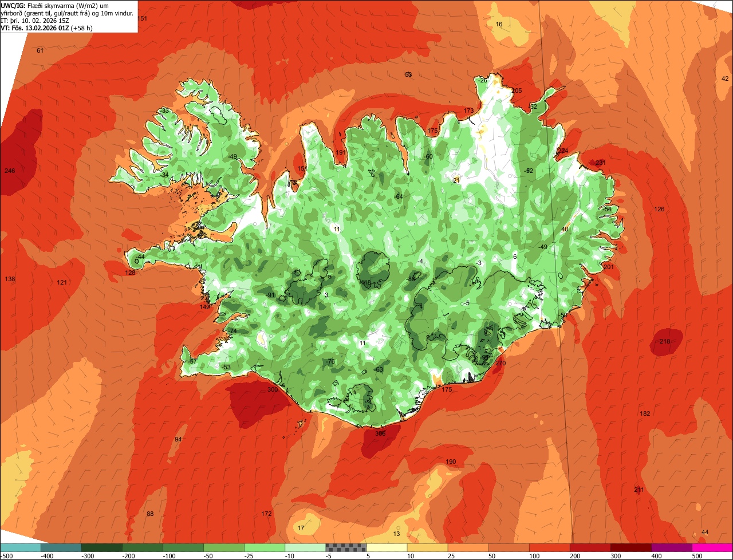Select the map value 126 east of Iceland
The height and width of the screenshot is (560, 733).
tap(659, 209)
